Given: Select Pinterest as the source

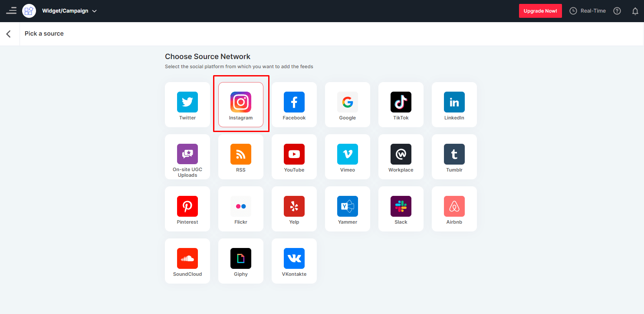Looking at the screenshot, I should (x=187, y=208).
